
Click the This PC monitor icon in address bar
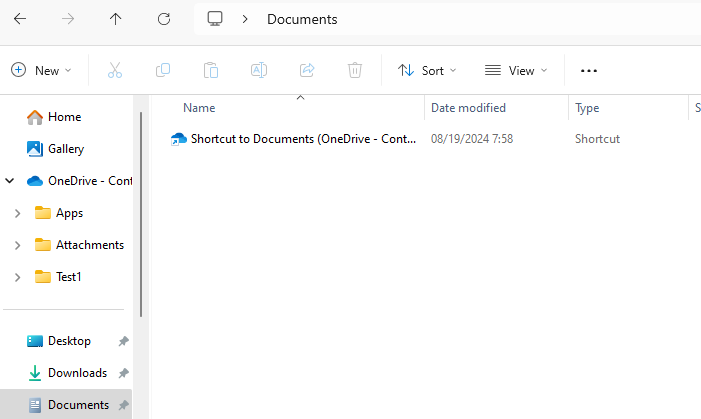click(x=215, y=19)
